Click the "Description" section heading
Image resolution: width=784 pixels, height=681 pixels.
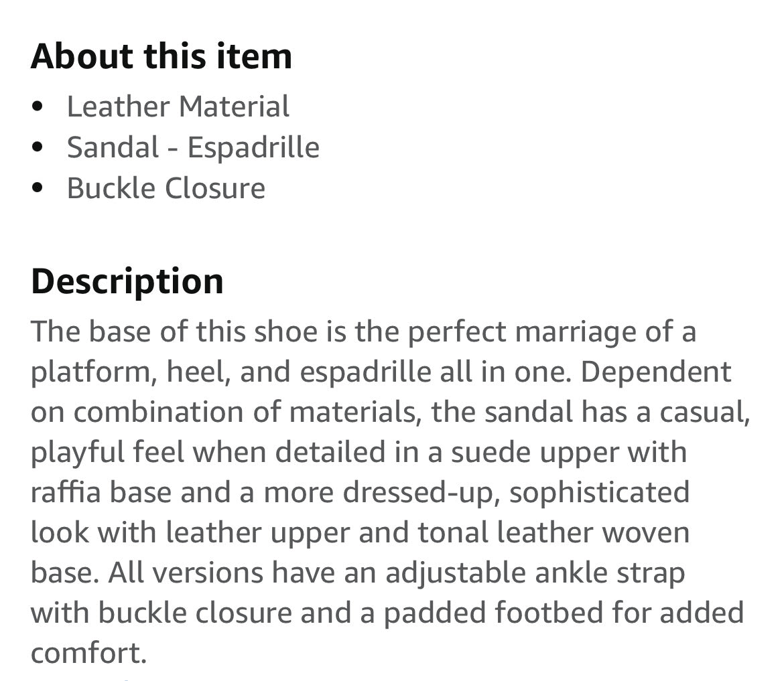[x=127, y=281]
